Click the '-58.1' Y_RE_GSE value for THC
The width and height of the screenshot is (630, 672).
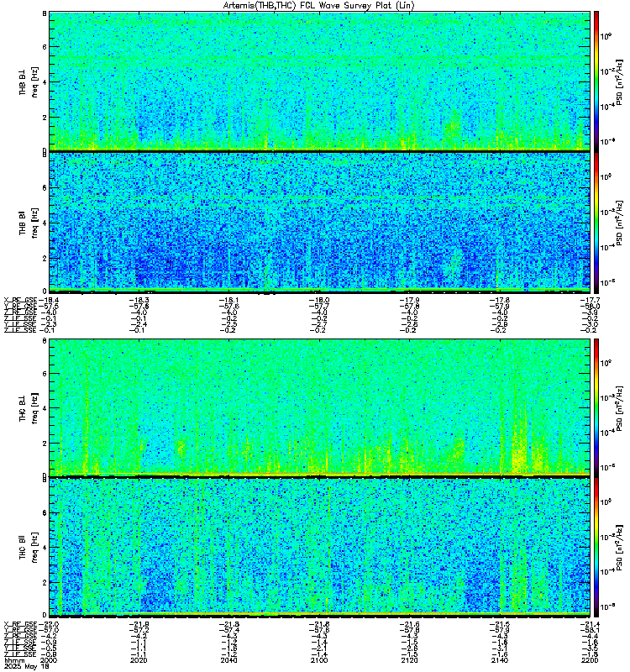pyautogui.click(x=591, y=630)
